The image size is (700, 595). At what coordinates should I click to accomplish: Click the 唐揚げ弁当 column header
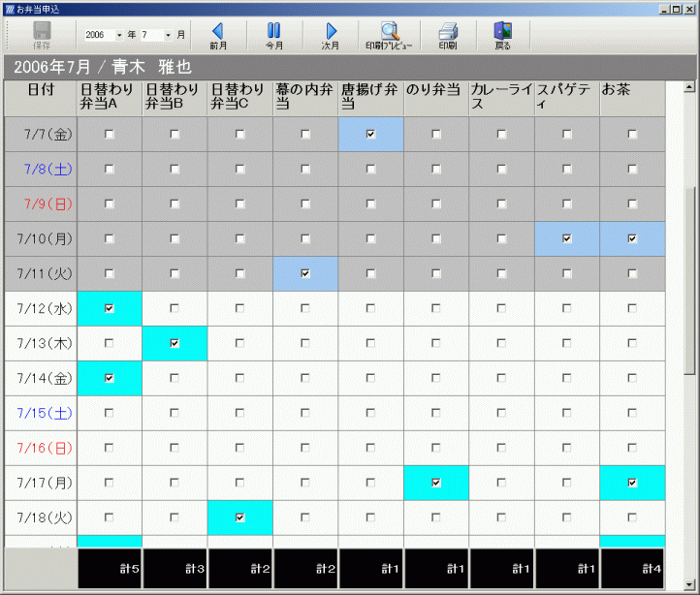pos(371,99)
